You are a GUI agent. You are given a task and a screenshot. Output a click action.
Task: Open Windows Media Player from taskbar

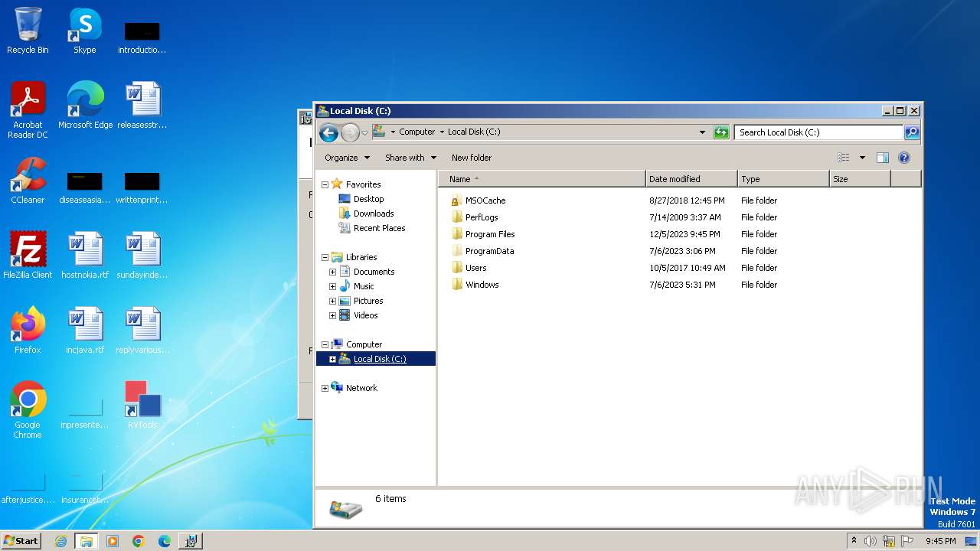coord(113,541)
